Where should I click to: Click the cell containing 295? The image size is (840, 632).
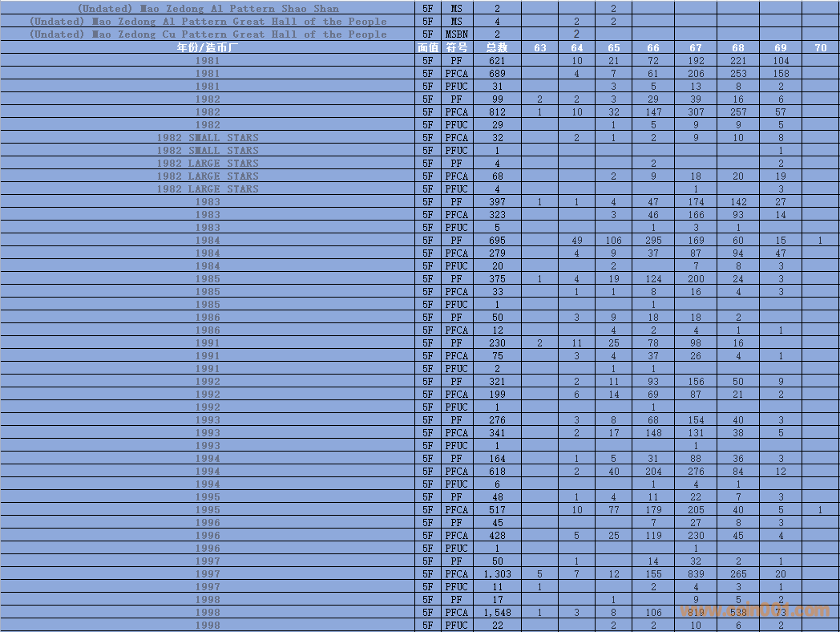[x=653, y=240]
